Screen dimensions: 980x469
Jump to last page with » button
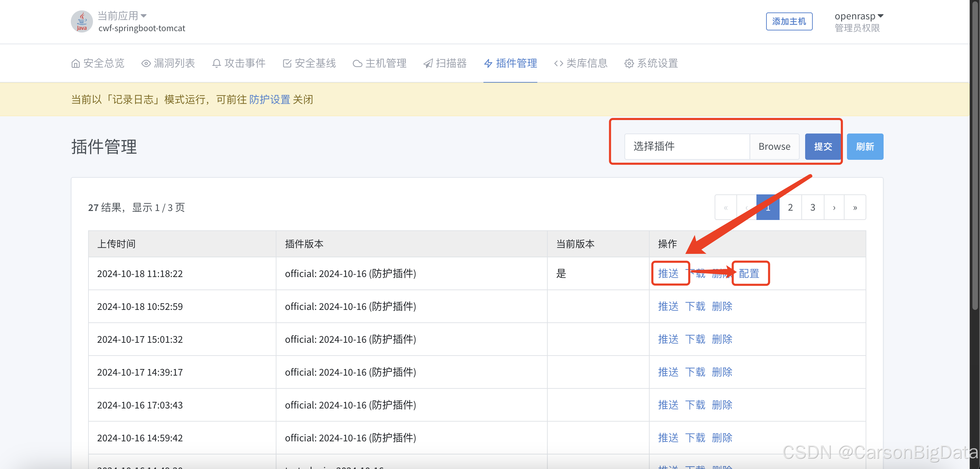point(855,208)
